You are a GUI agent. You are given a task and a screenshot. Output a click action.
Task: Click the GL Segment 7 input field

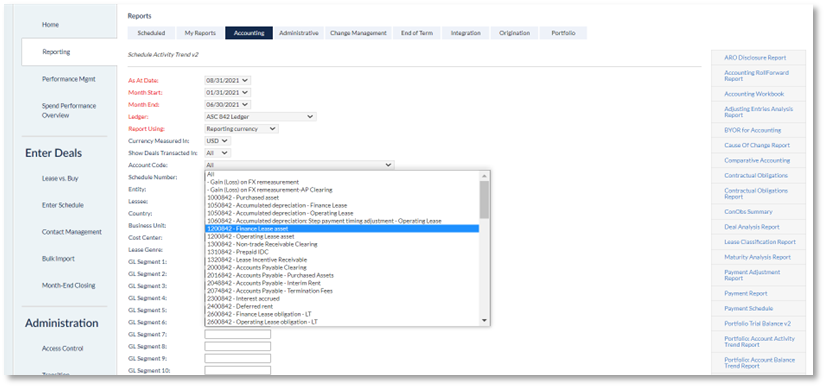[238, 334]
